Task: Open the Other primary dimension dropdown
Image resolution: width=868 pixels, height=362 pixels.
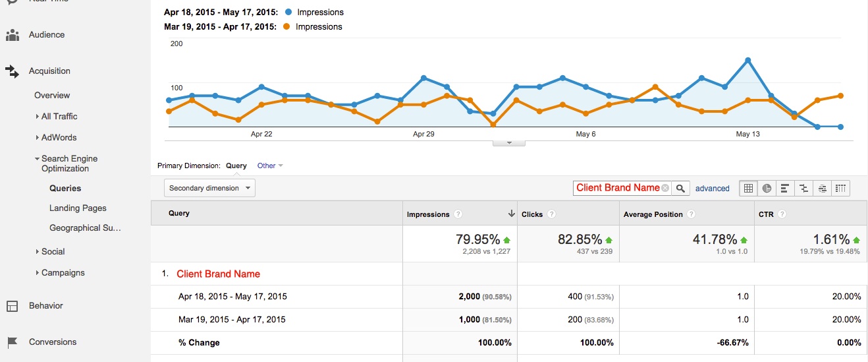Action: click(270, 166)
